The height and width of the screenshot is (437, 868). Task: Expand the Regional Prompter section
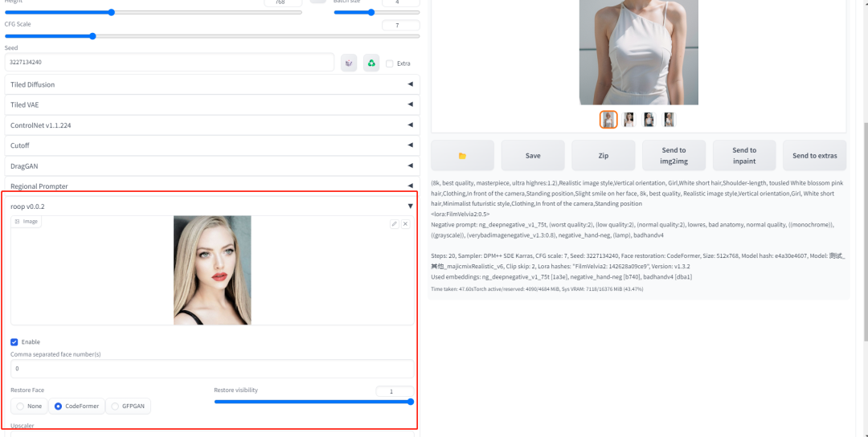tap(212, 186)
